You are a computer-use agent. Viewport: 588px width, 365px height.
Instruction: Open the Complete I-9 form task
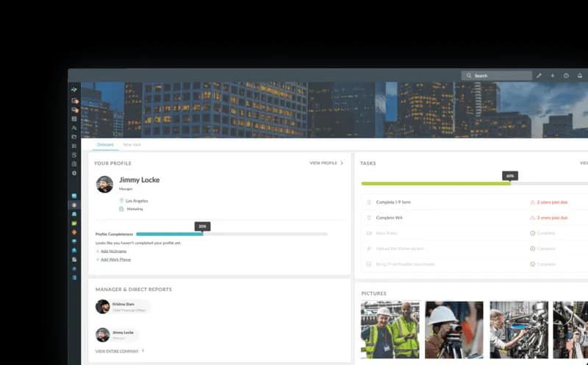pos(393,202)
